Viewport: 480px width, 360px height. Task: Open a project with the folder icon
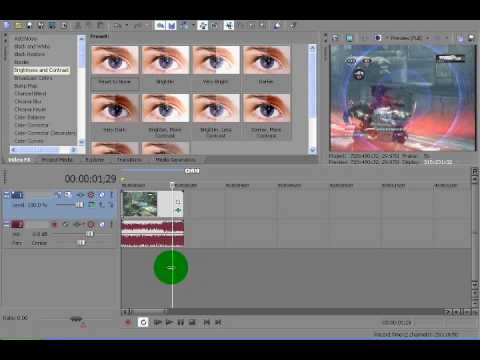(19, 26)
